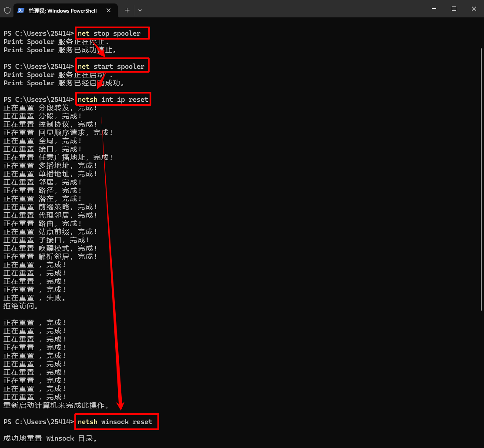Click '正在重置 站点前缀，完成！' line
The width and height of the screenshot is (484, 448).
coord(50,232)
